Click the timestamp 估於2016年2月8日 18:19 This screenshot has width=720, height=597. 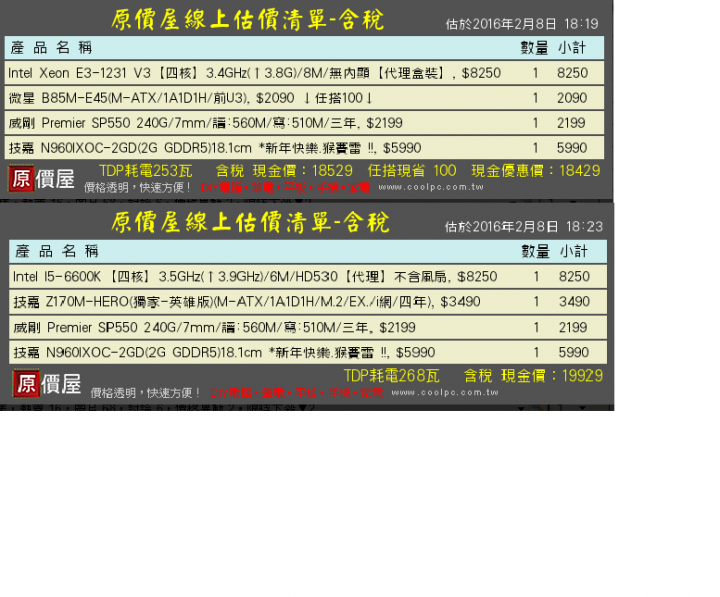pos(522,24)
